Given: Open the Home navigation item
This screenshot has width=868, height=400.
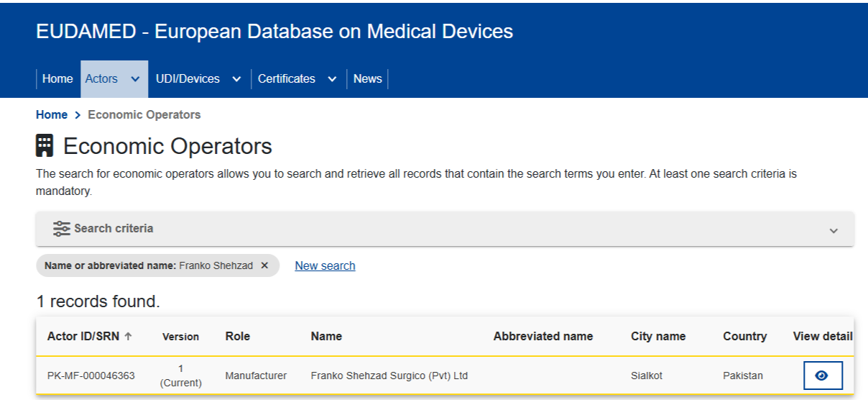Looking at the screenshot, I should (57, 79).
